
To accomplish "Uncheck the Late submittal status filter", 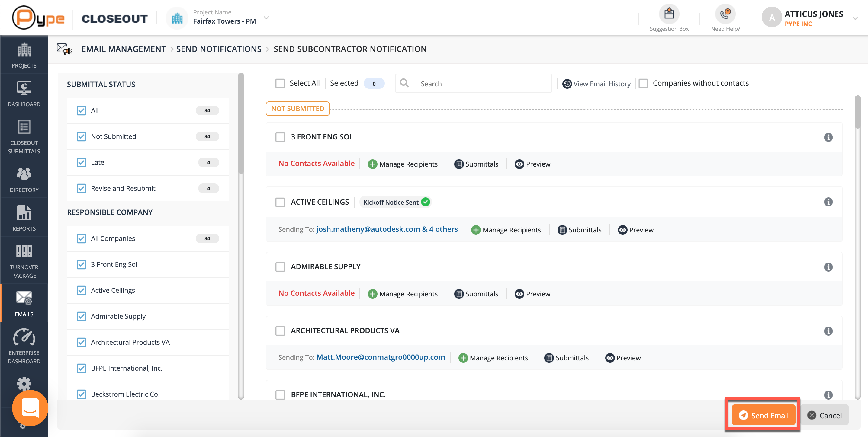I will tap(81, 163).
